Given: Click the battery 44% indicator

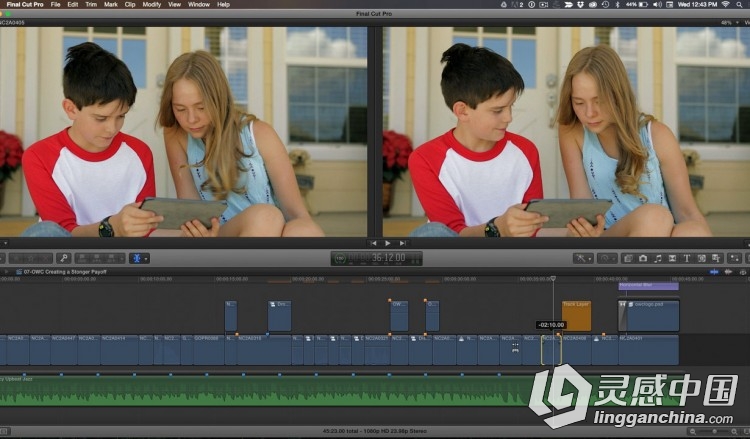Looking at the screenshot, I should [x=636, y=4].
